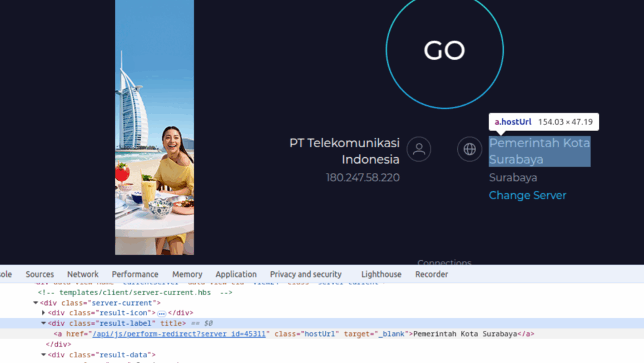Select the PT Telekomunikasi Indonesia provider name
The image size is (644, 363).
[344, 151]
